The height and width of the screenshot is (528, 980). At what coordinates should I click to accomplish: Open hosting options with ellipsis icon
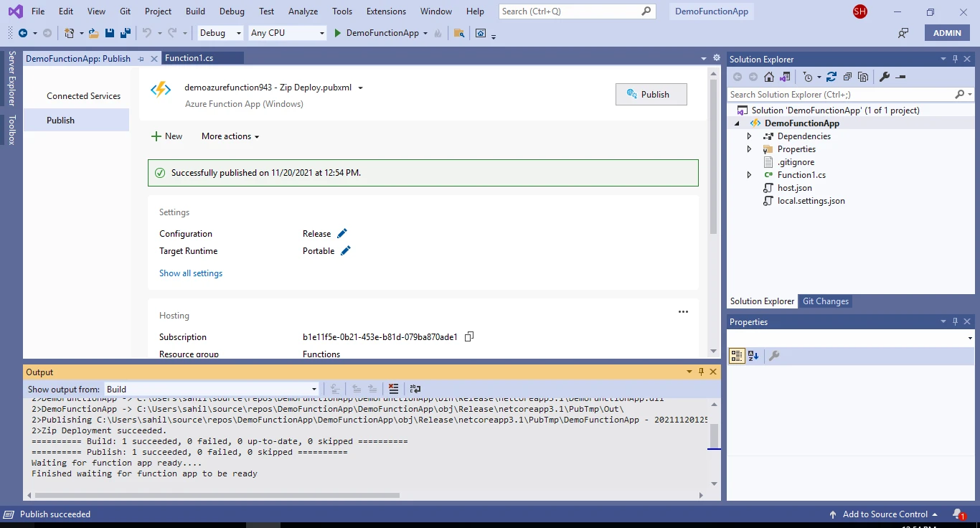coord(683,311)
